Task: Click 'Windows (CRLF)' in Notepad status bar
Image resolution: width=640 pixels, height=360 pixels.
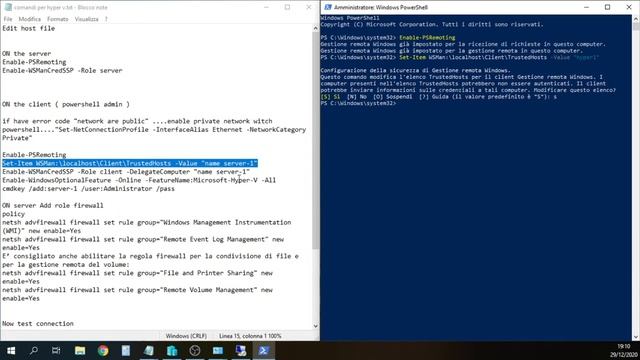Action: (186, 336)
